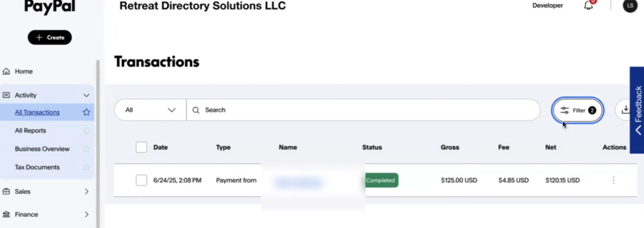The image size is (644, 228).
Task: Click the Activity sidebar icon
Action: pyautogui.click(x=6, y=95)
